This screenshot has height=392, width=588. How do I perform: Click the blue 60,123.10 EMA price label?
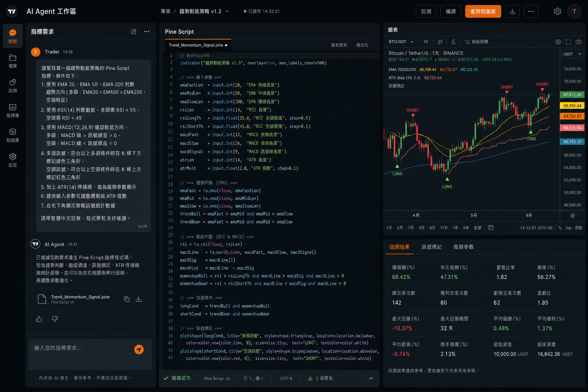572,142
